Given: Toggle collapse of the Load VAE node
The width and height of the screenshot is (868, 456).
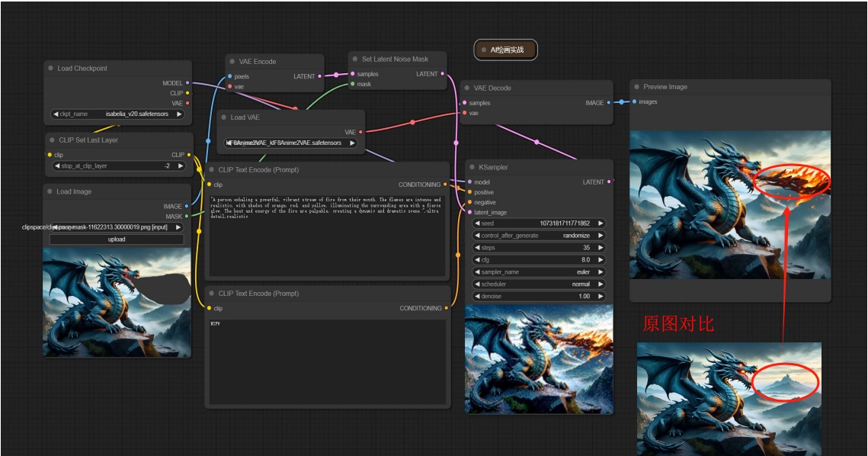Looking at the screenshot, I should click(223, 118).
